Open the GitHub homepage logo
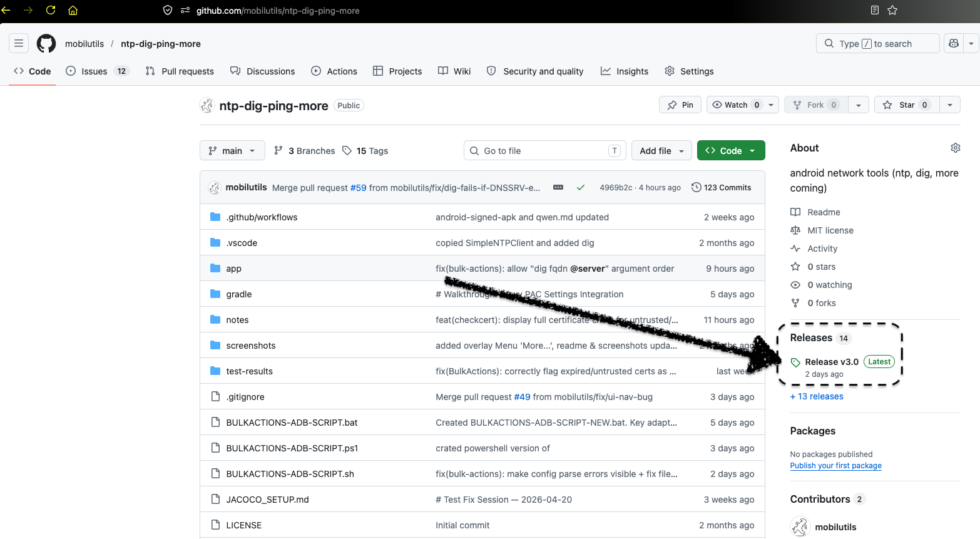This screenshot has height=539, width=980. 46,44
